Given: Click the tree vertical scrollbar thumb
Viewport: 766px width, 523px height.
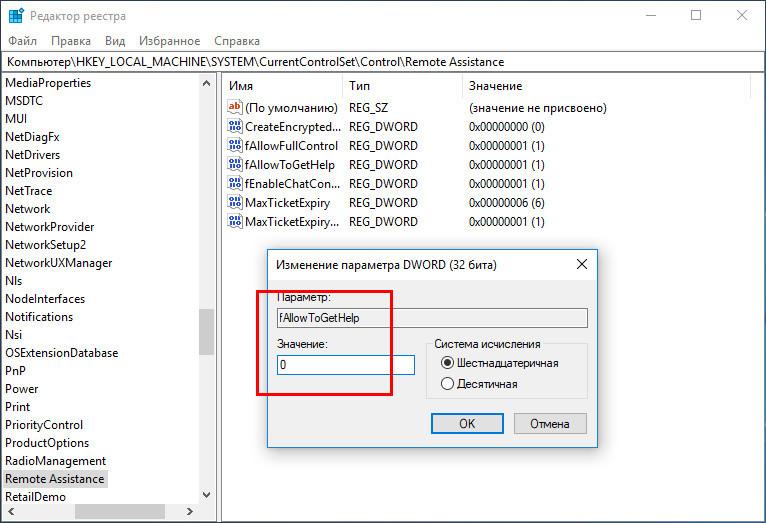Looking at the screenshot, I should pos(206,332).
